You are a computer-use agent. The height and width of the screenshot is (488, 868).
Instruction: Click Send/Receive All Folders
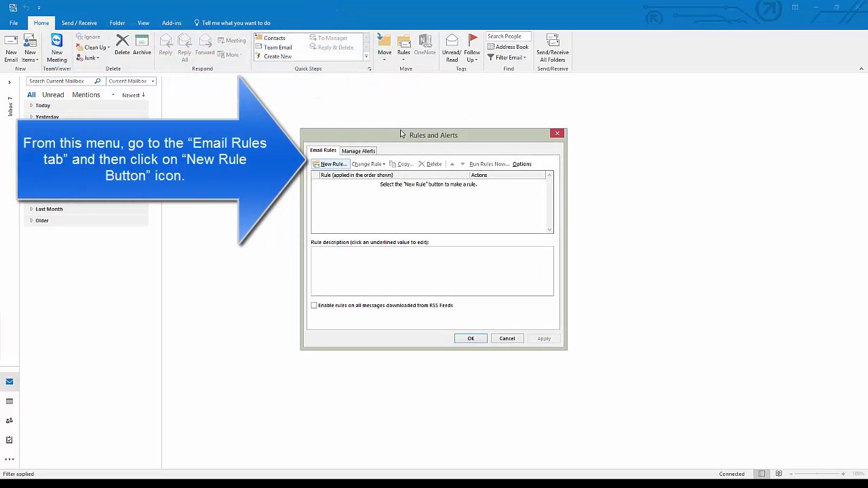[x=553, y=48]
